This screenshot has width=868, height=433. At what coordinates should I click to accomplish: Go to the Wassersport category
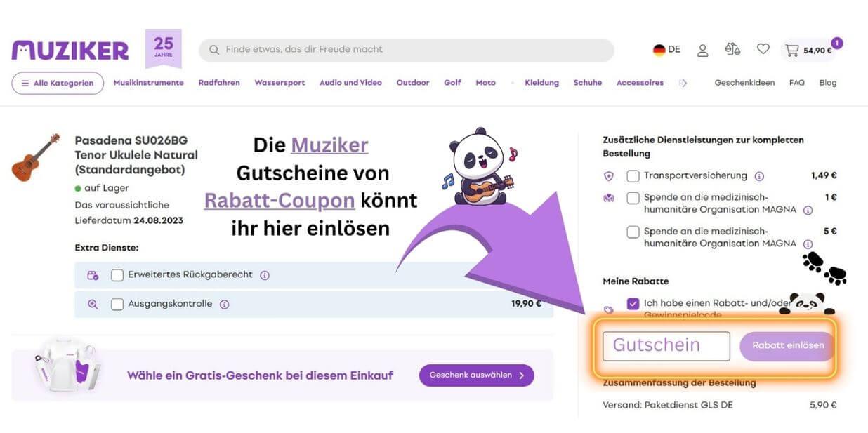[x=280, y=83]
